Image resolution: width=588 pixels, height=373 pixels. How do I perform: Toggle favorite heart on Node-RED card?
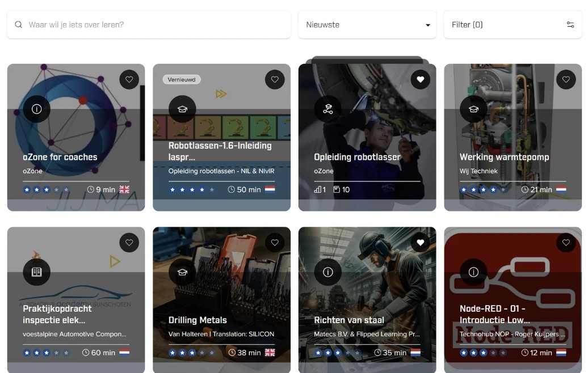[565, 243]
